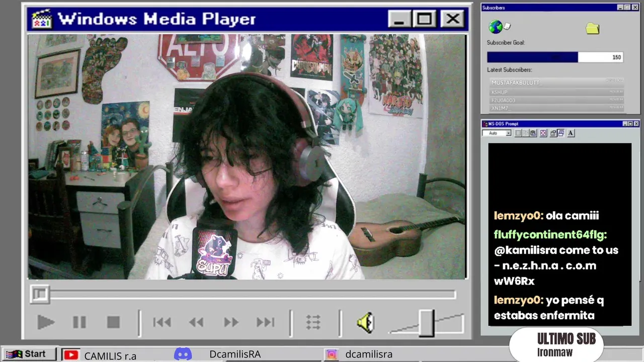Click the webcam video area
This screenshot has width=644, height=362.
tap(247, 156)
